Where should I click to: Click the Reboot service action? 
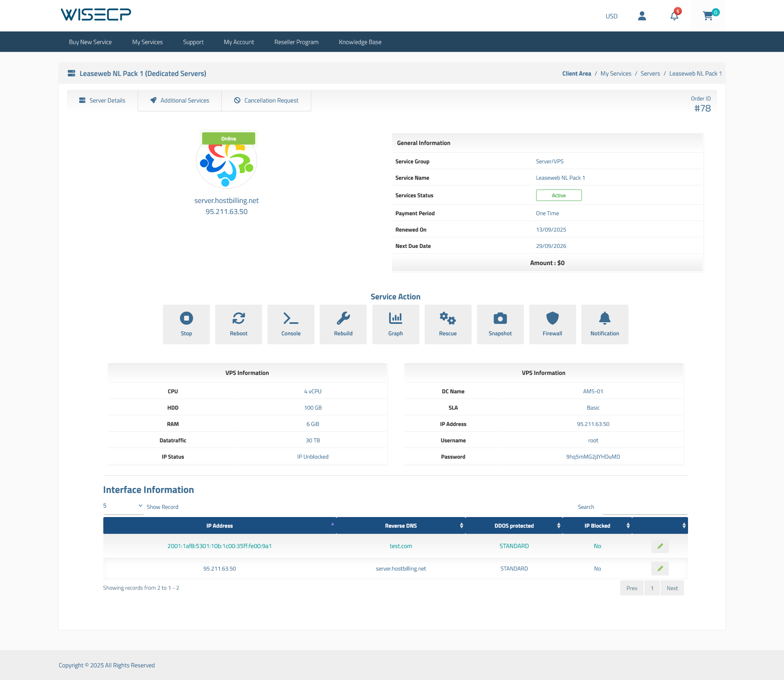tap(238, 324)
